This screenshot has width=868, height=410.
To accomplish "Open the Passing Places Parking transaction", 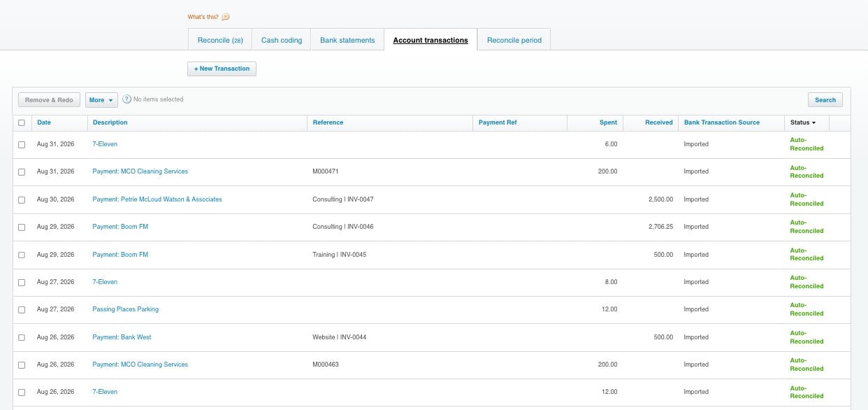I will tap(125, 309).
